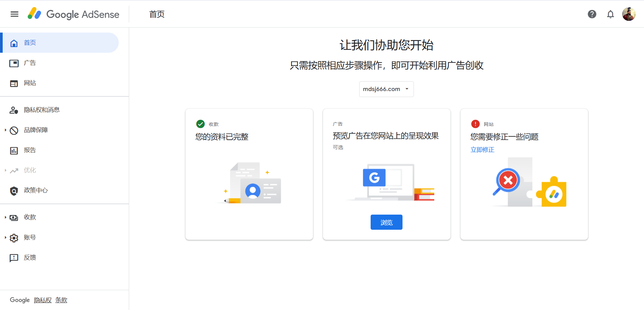Click the 账号 gear icon

14,238
